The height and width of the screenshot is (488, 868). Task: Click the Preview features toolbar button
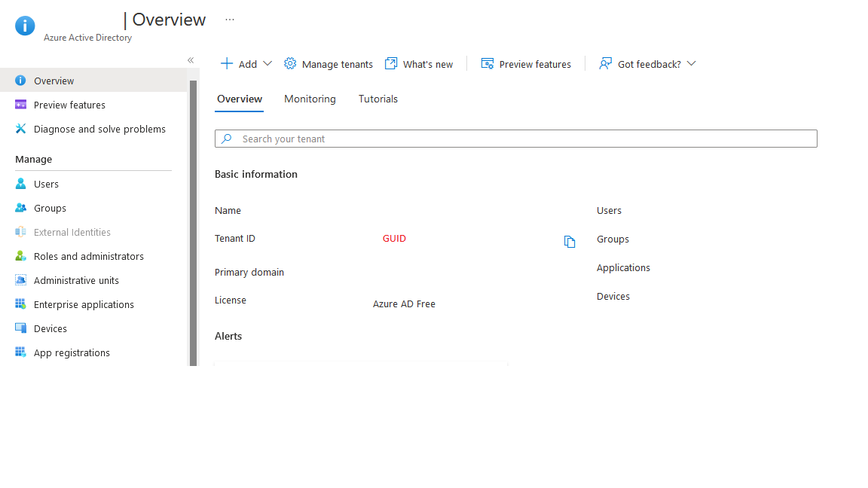pyautogui.click(x=525, y=64)
